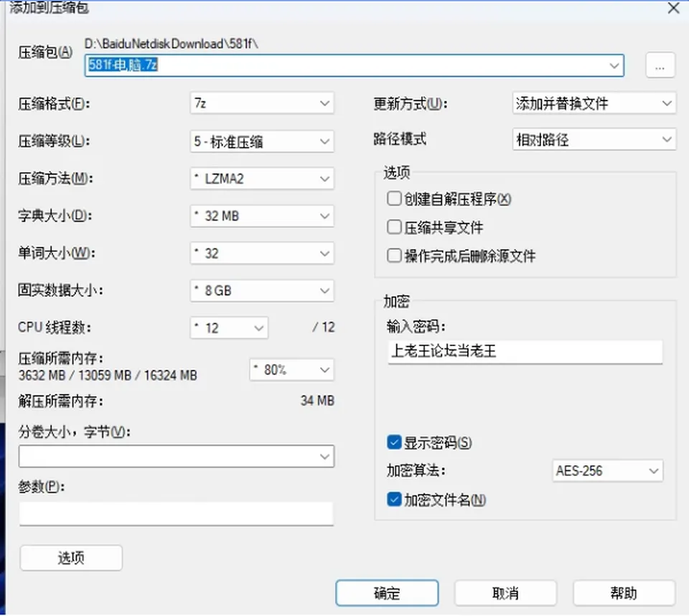Open the 80% memory limit dropdown
689x616 pixels.
coord(292,370)
